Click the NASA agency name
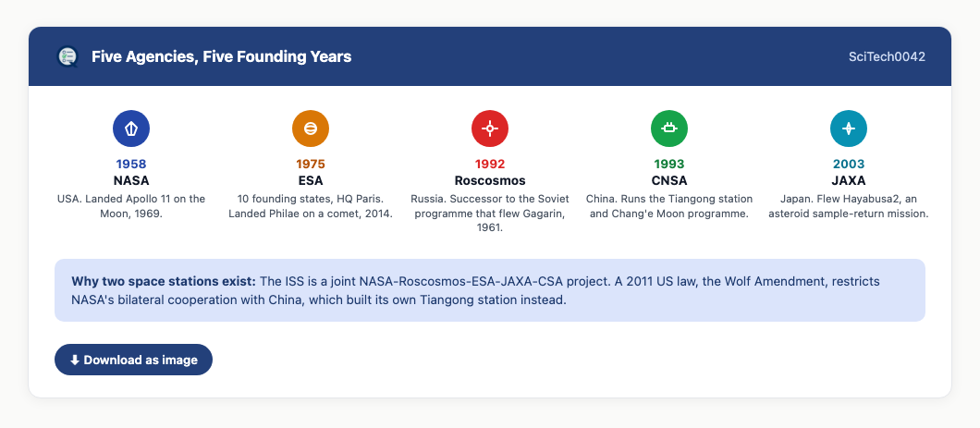The width and height of the screenshot is (980, 428). tap(131, 180)
